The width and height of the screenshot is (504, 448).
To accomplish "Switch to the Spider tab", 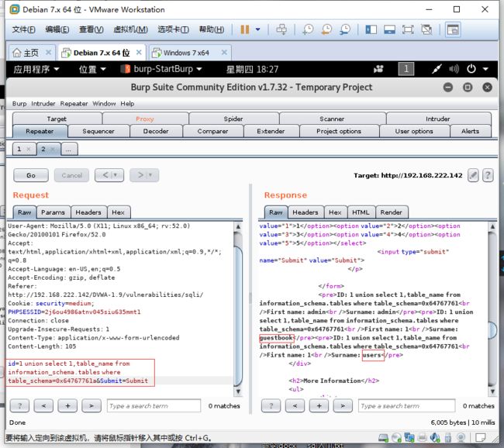I will pos(233,119).
